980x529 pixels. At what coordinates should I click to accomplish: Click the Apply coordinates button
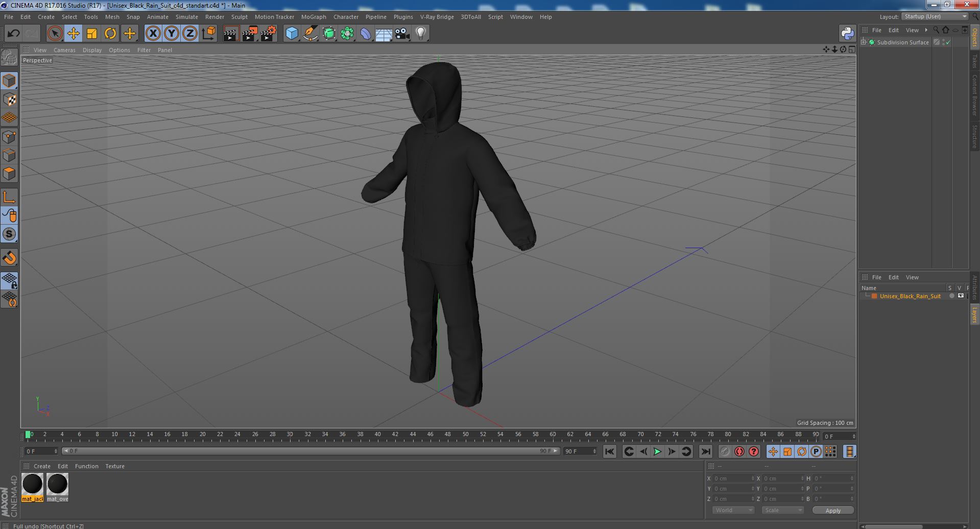[833, 510]
